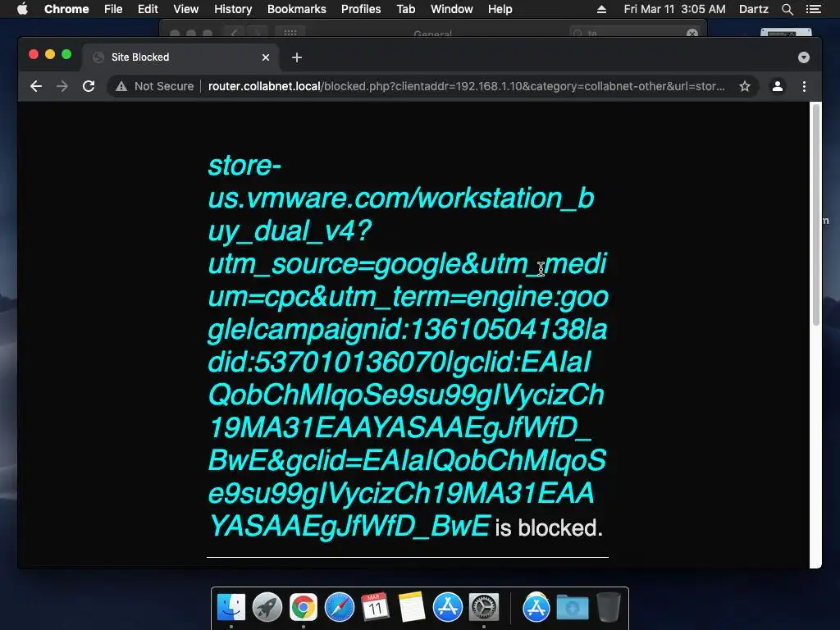Viewport: 840px width, 630px height.
Task: Open the Downloads folder in the Dock
Action: click(572, 608)
